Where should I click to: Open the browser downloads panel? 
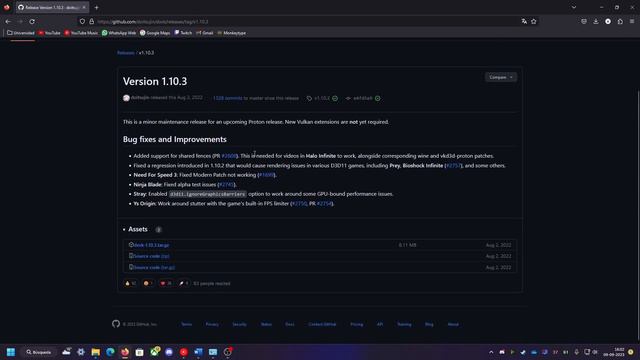596,21
